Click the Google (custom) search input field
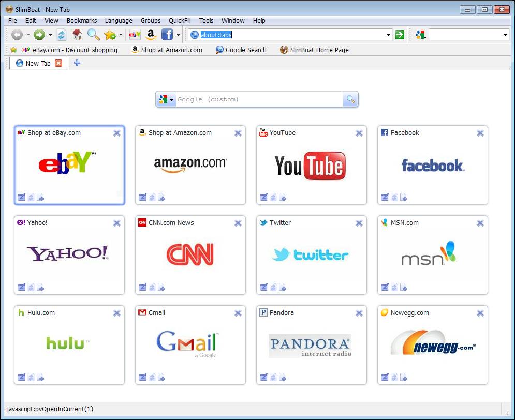This screenshot has width=515, height=420. coord(259,99)
